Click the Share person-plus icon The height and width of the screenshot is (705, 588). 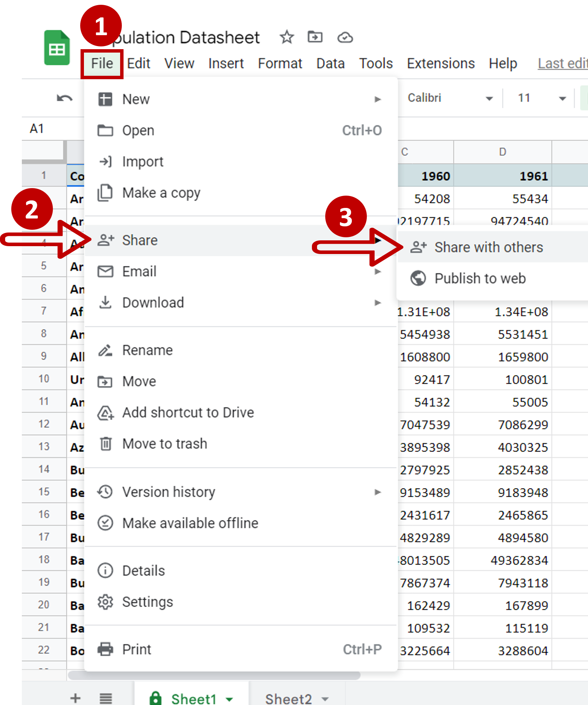click(x=105, y=240)
